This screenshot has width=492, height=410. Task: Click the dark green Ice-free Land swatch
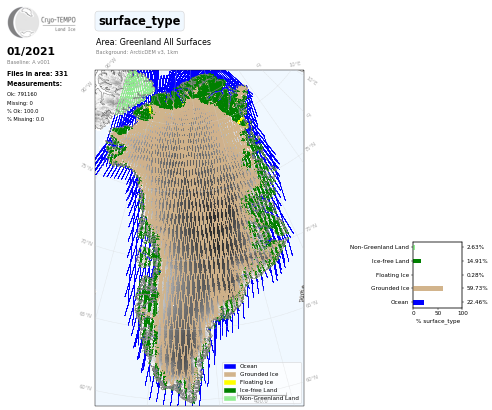coord(230,390)
